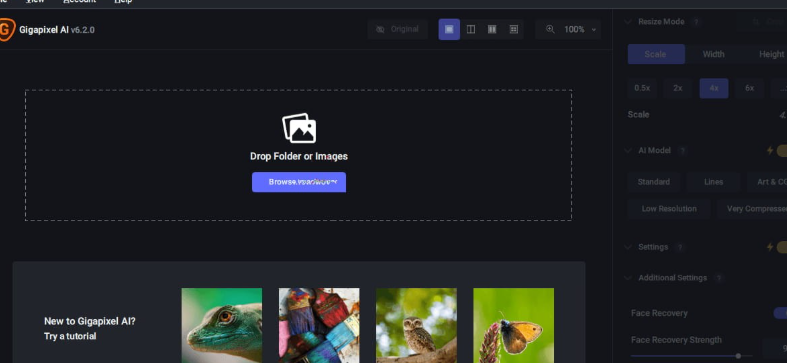Click lightning auto icon in Settings row

point(769,247)
